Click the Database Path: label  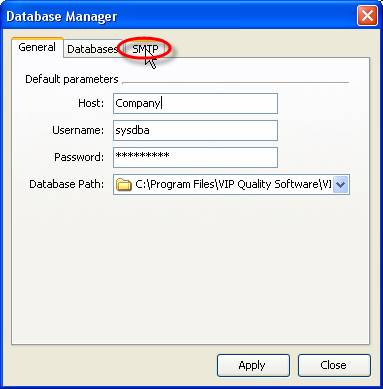click(x=67, y=184)
